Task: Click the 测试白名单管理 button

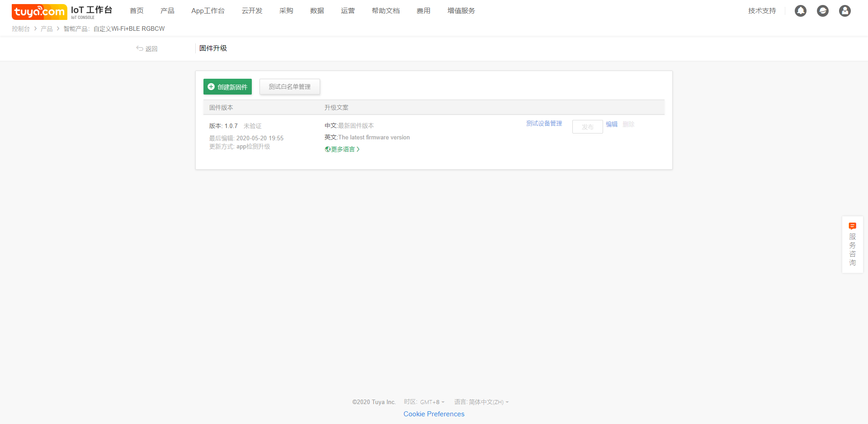Action: (289, 87)
